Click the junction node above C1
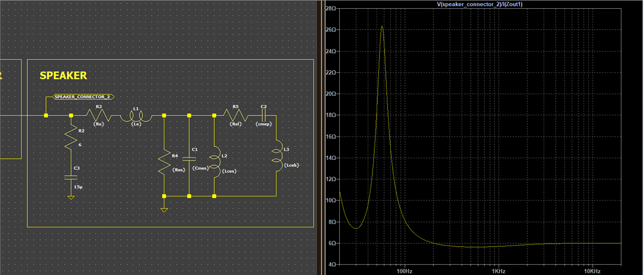Viewport: 644px width, 275px height. click(189, 116)
